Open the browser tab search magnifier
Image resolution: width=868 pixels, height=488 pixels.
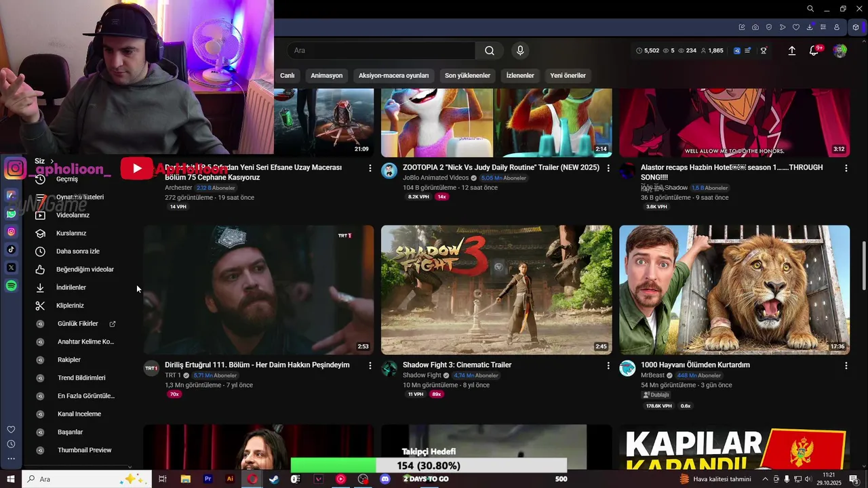(810, 9)
